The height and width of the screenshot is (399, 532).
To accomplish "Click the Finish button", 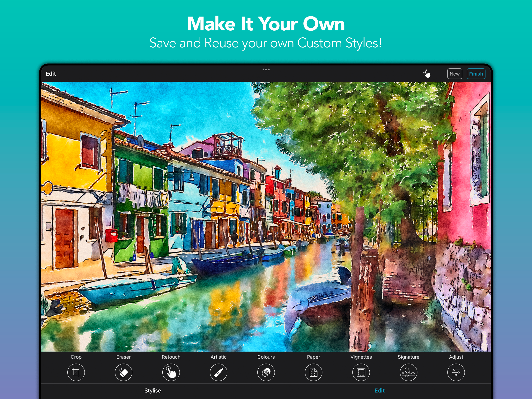I will [476, 74].
